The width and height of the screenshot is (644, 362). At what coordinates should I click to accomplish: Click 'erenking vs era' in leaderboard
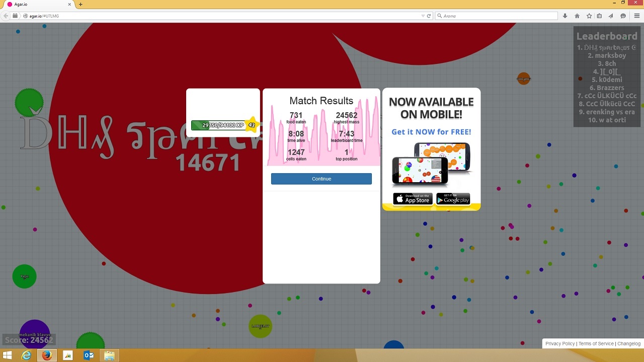(x=607, y=112)
